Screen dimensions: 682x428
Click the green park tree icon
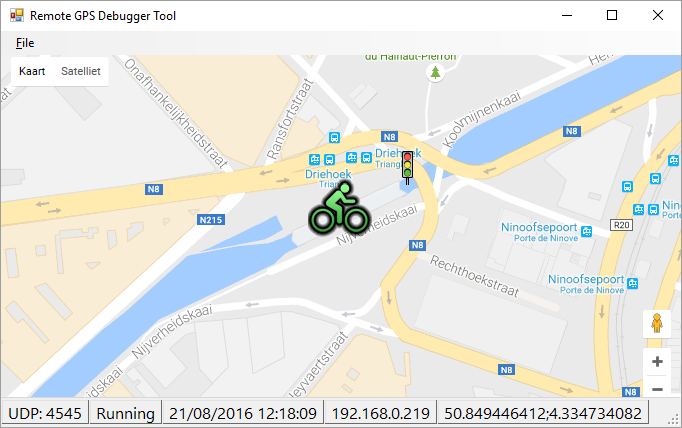click(x=435, y=72)
